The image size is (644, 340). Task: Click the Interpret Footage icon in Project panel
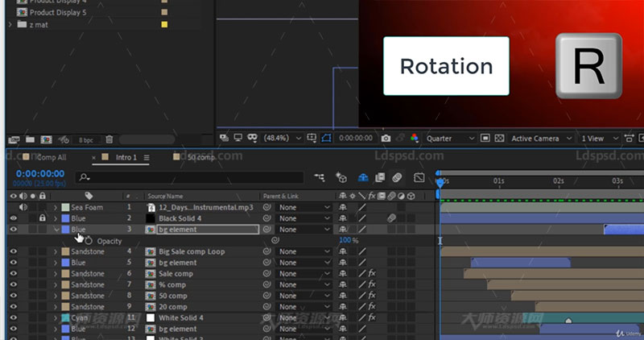tap(14, 139)
